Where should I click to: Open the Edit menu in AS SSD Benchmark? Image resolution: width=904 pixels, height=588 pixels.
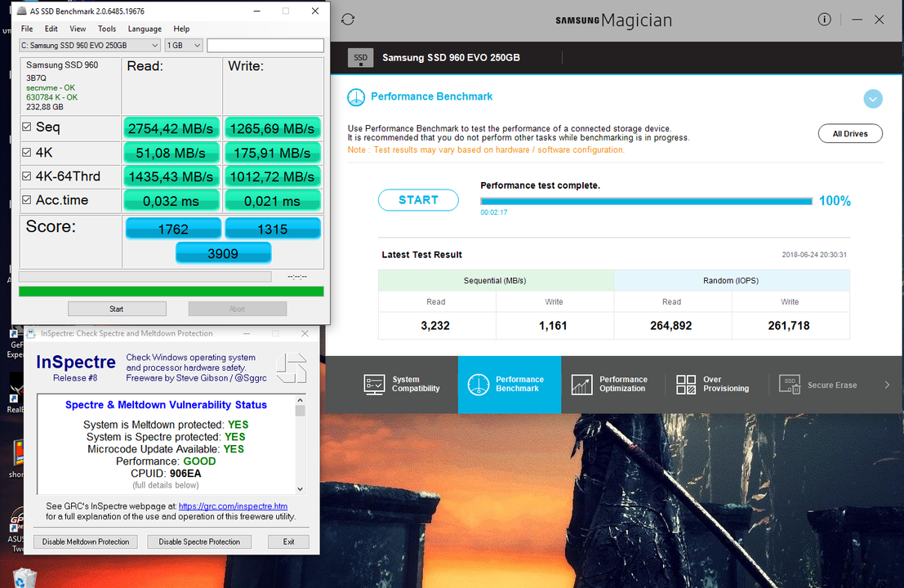[x=51, y=29]
